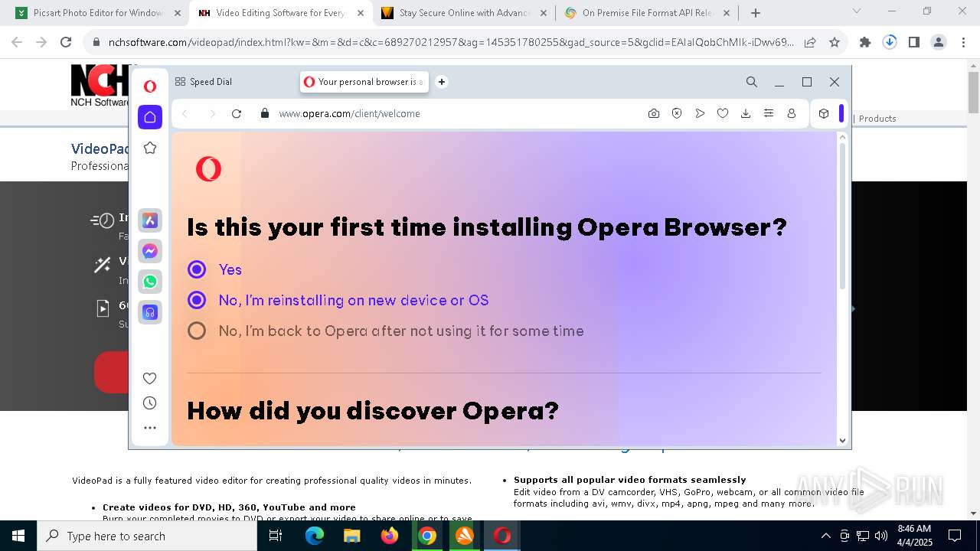The height and width of the screenshot is (551, 980).
Task: Open the 8:46 AM clock calendar
Action: click(914, 536)
